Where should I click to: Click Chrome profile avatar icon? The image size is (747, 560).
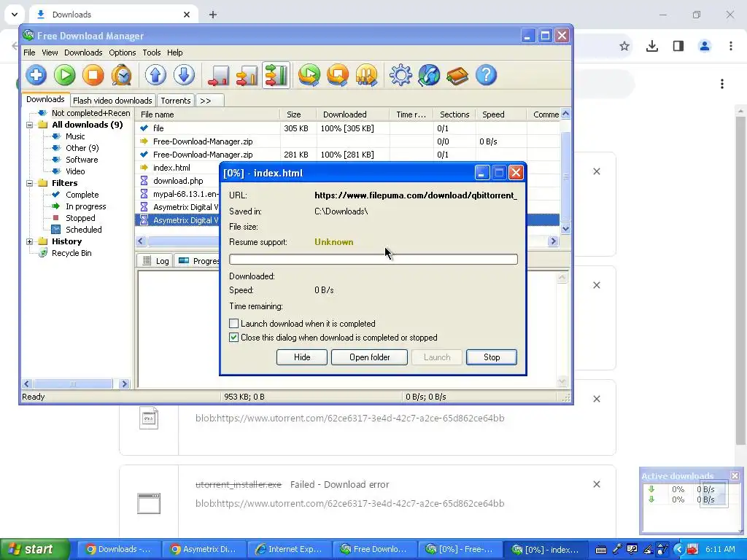(x=705, y=46)
